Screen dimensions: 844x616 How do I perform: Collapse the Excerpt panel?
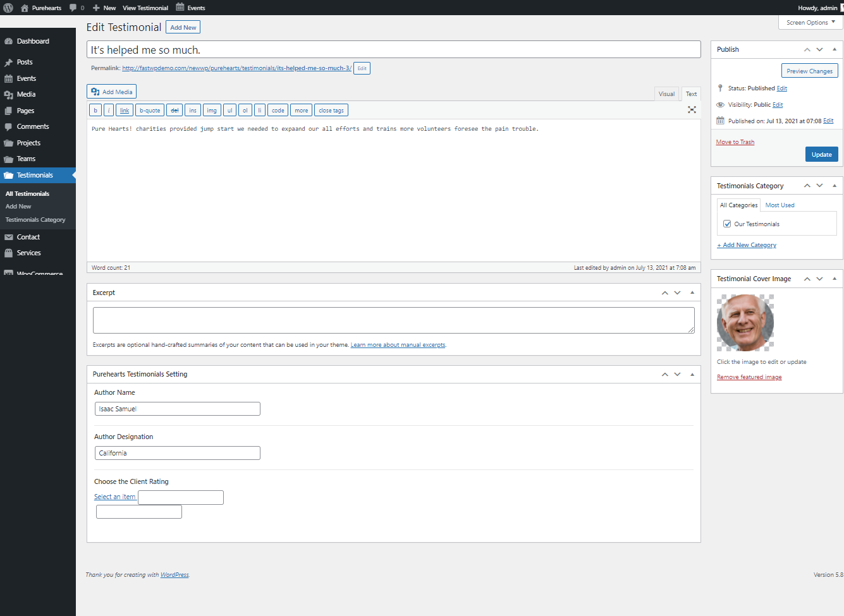[692, 293]
